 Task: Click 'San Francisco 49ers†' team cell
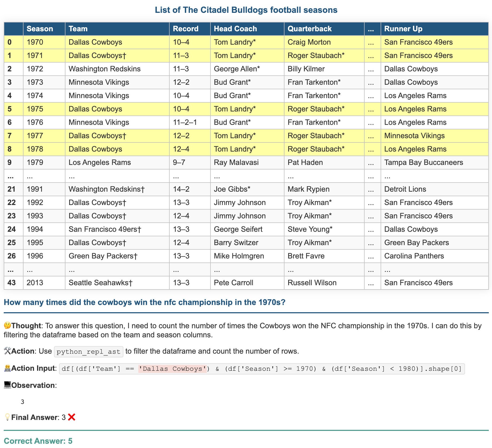(x=117, y=229)
